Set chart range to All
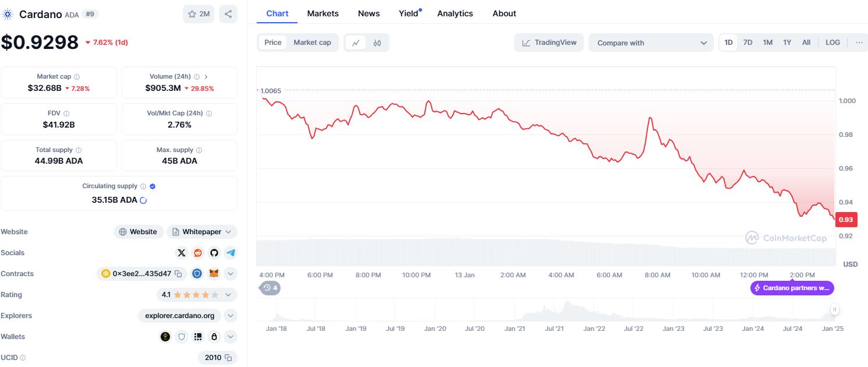 tap(806, 43)
